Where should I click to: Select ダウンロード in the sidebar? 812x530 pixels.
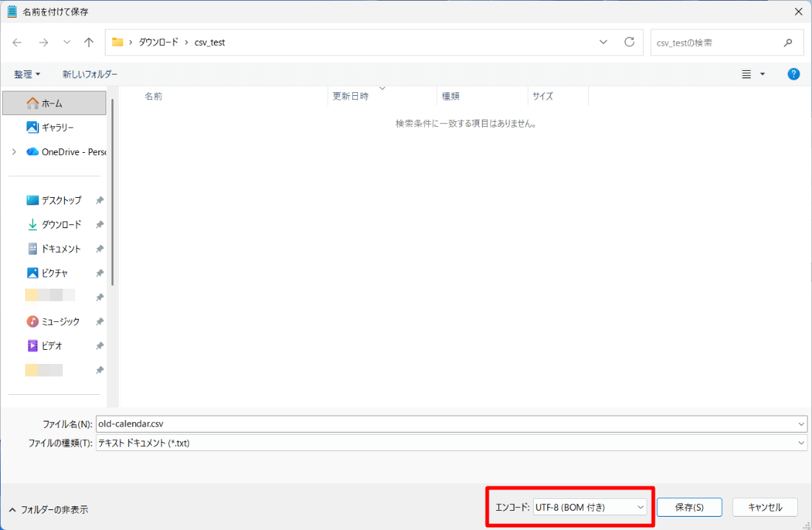pos(61,224)
